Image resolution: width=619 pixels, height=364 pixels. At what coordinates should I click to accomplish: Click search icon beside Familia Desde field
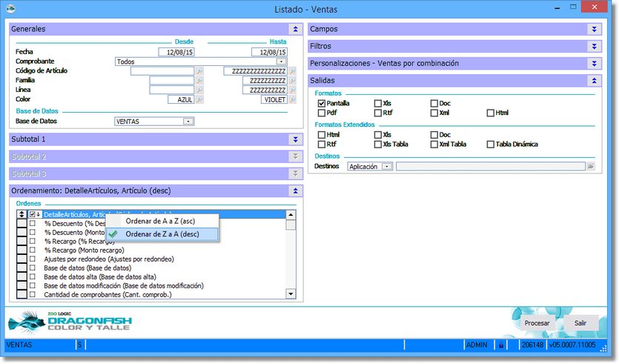tap(199, 81)
